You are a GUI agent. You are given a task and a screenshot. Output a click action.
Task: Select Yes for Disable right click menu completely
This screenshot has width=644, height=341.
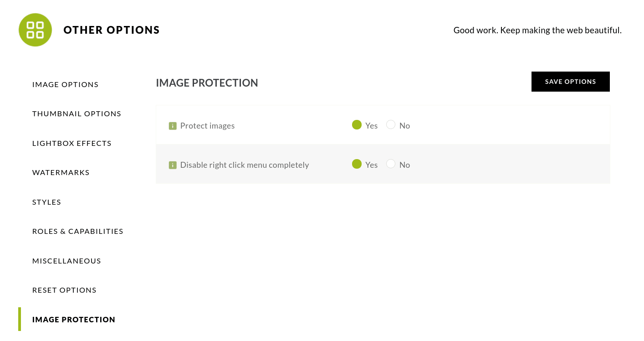click(357, 164)
